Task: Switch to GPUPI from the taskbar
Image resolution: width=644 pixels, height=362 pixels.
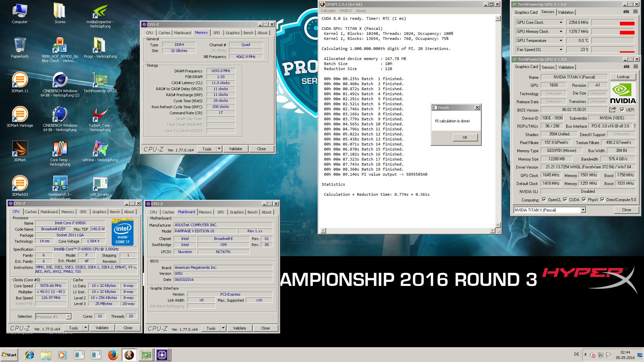Action: 129,355
